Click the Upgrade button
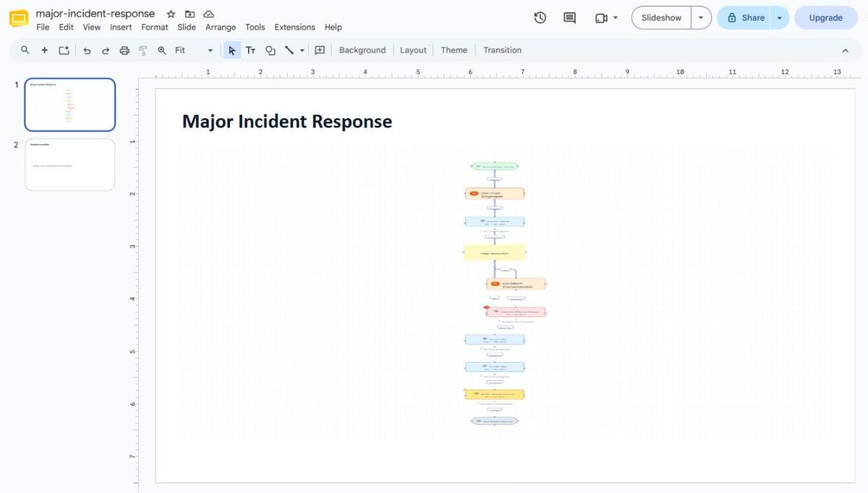This screenshot has height=493, width=868. point(825,18)
